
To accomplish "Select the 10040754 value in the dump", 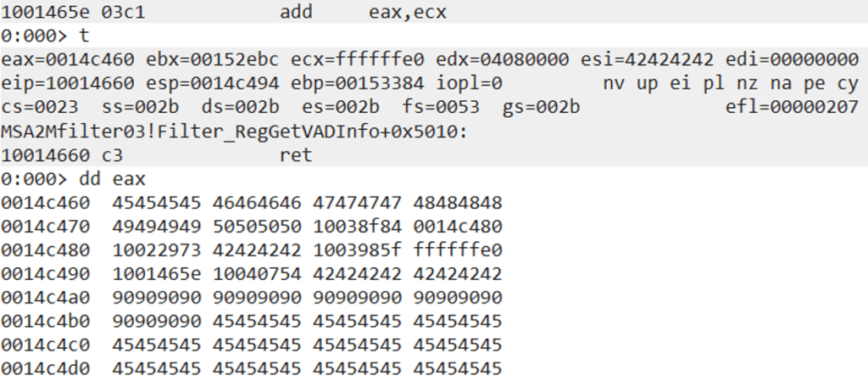I will click(257, 275).
